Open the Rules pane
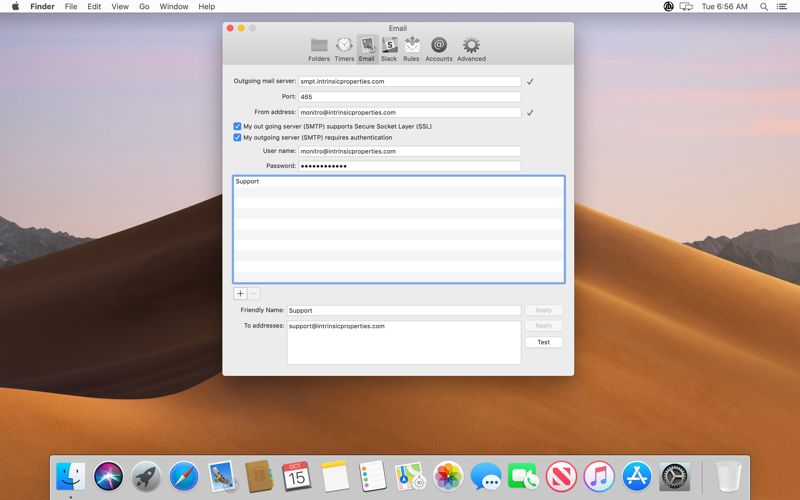Viewport: 800px width, 500px height. pyautogui.click(x=411, y=49)
